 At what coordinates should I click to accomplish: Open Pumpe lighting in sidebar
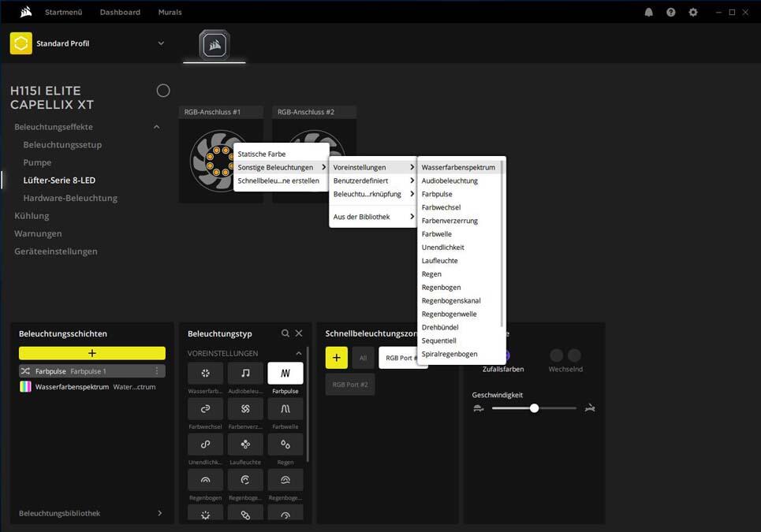click(x=37, y=162)
